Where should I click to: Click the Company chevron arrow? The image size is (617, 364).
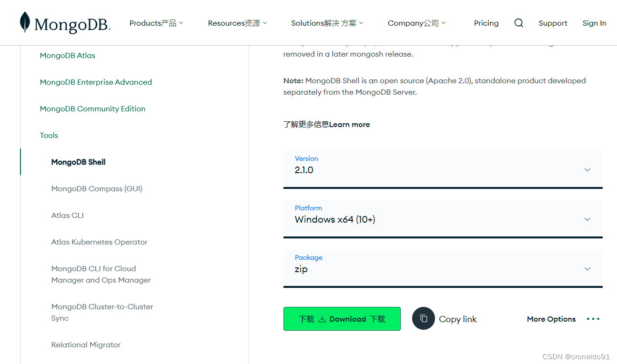click(444, 23)
